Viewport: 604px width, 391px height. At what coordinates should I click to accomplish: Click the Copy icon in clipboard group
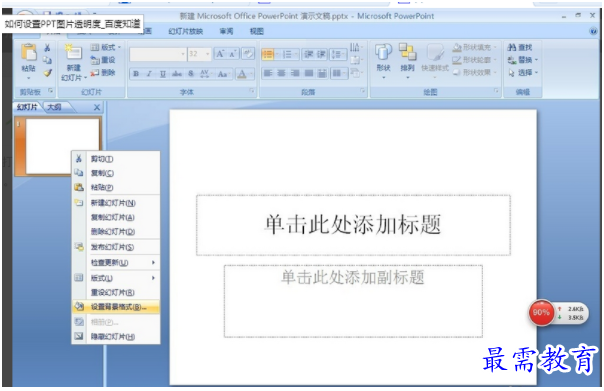pos(47,60)
